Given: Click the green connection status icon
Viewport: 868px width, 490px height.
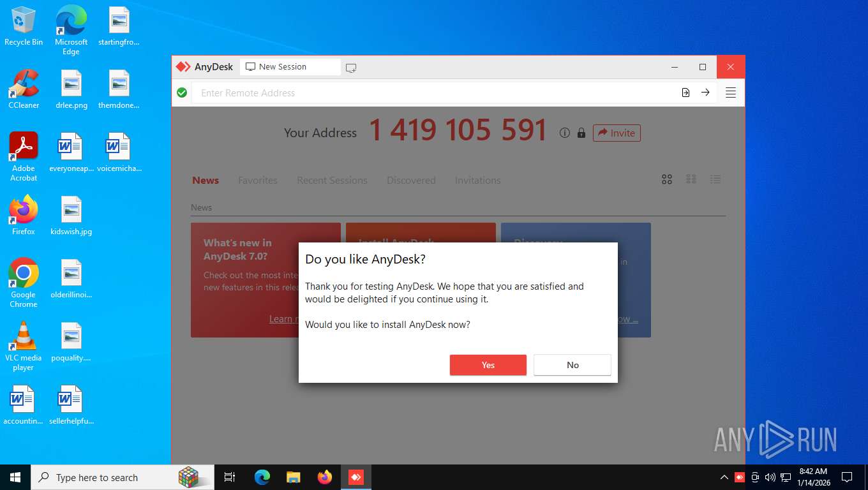Looking at the screenshot, I should pyautogui.click(x=182, y=93).
